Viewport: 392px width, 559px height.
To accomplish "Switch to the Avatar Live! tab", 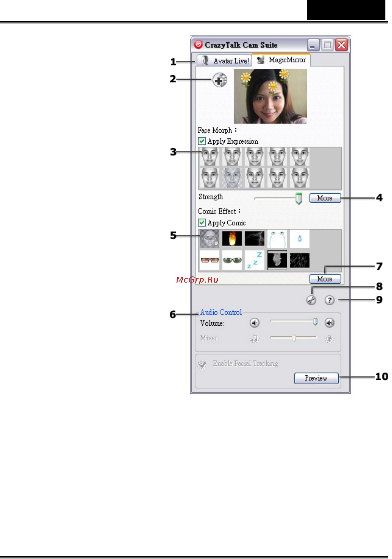I will [x=224, y=60].
